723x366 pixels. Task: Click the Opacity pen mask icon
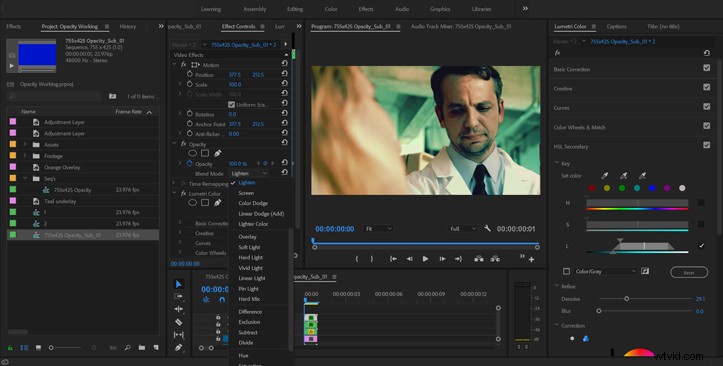click(217, 153)
